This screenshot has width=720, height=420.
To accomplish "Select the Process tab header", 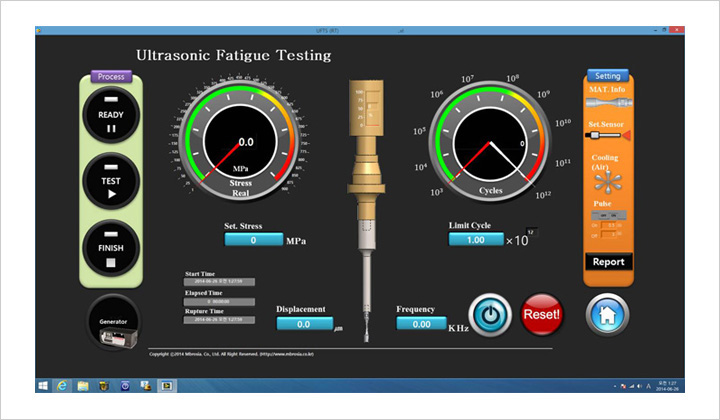I will [x=111, y=77].
